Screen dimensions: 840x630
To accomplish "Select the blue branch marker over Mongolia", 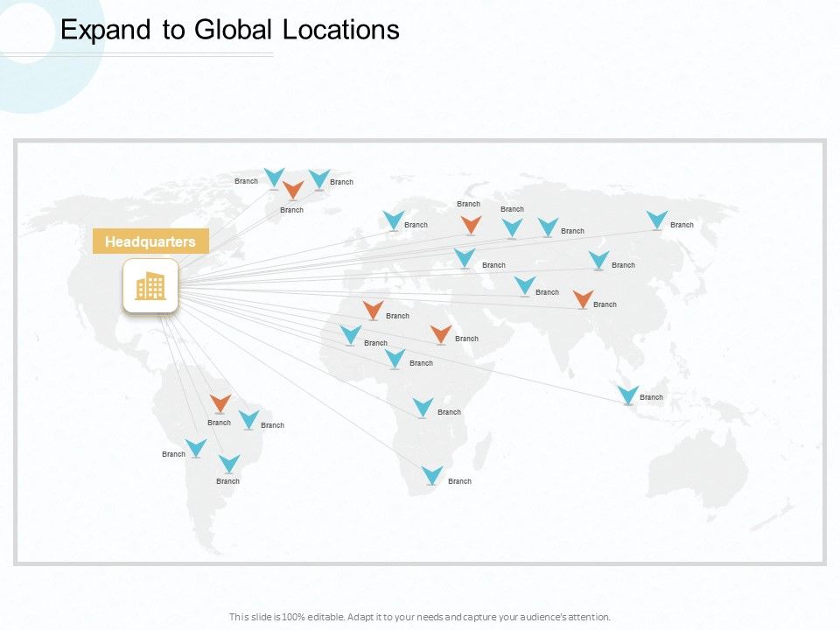I will [598, 261].
